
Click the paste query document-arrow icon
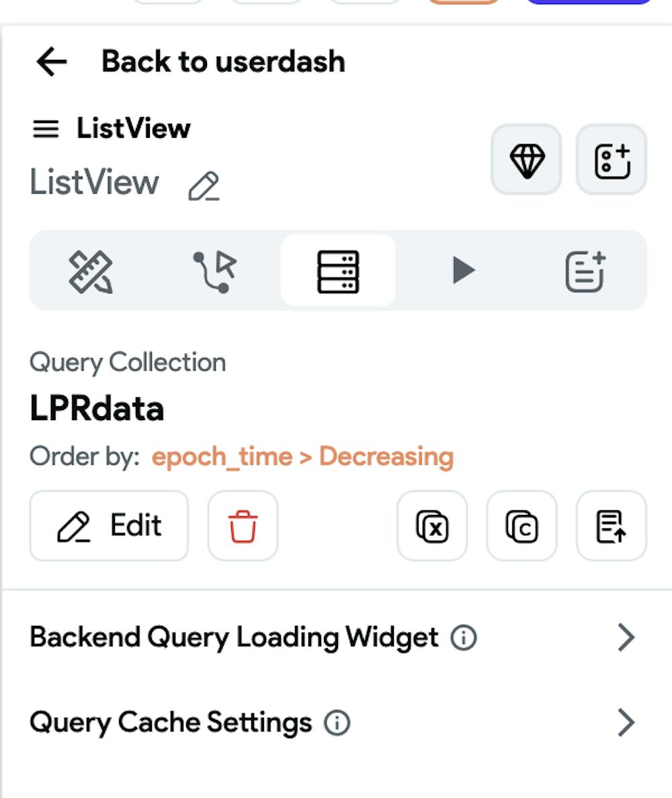[612, 526]
